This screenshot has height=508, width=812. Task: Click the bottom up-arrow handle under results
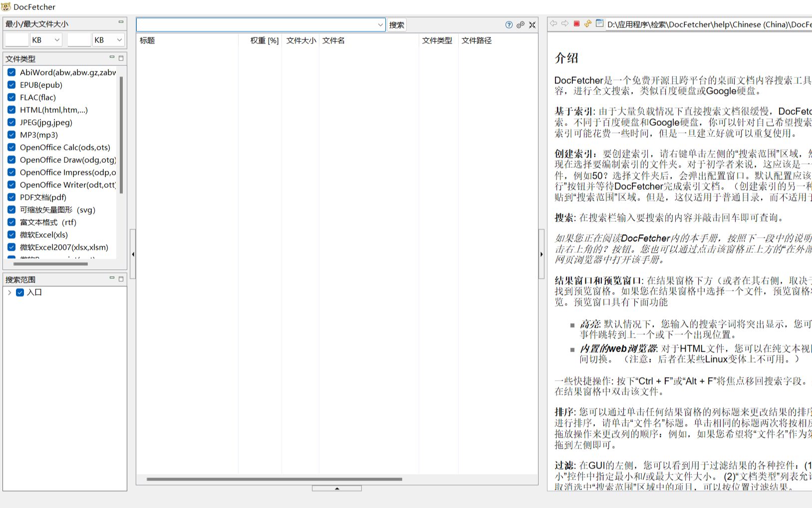tap(337, 489)
